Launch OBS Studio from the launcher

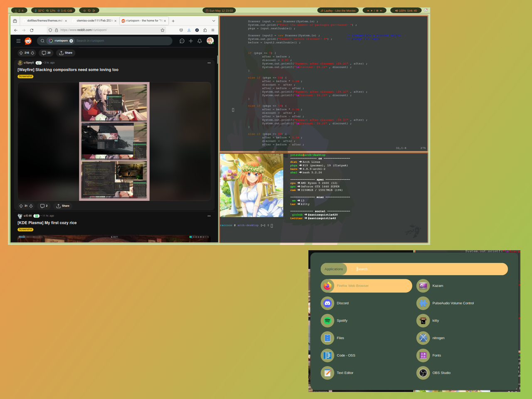pyautogui.click(x=462, y=373)
